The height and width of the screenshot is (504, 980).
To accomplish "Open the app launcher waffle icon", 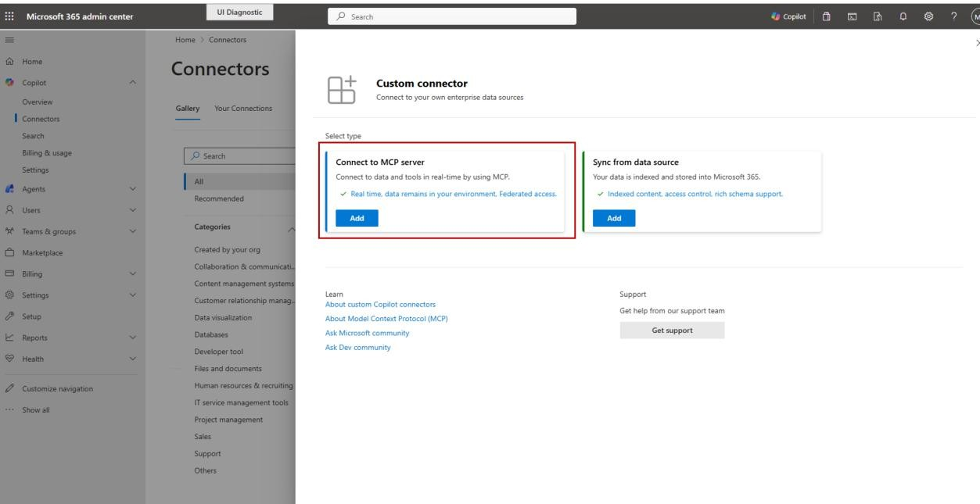I will pos(10,16).
